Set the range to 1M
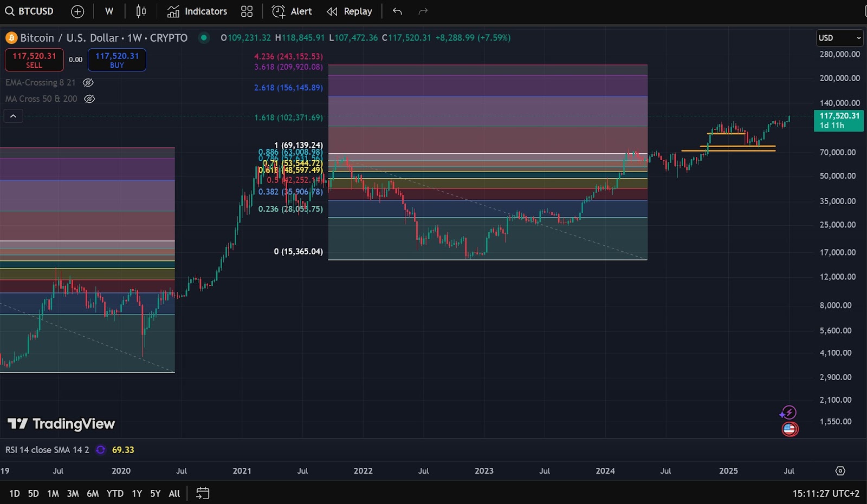867x504 pixels. pos(53,494)
